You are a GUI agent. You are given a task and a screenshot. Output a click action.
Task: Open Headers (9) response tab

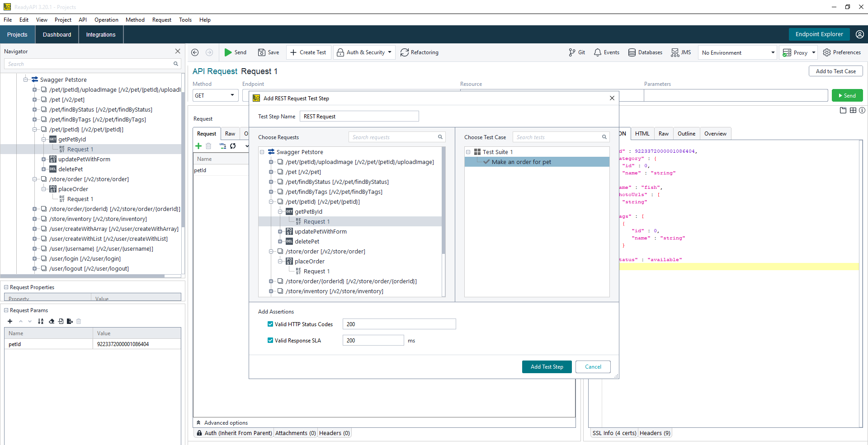[x=655, y=433]
